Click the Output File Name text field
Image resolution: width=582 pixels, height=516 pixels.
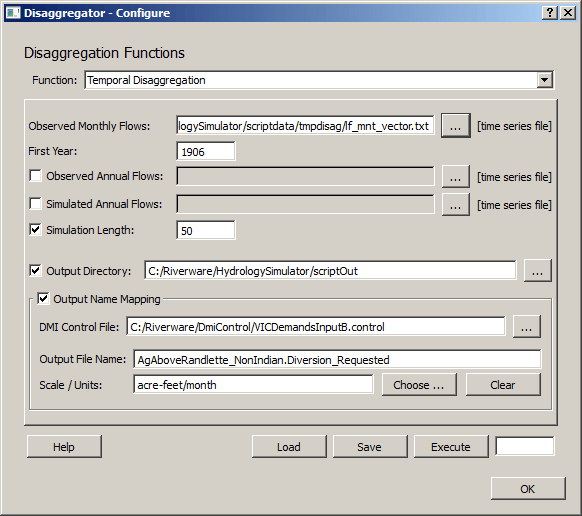(x=337, y=359)
